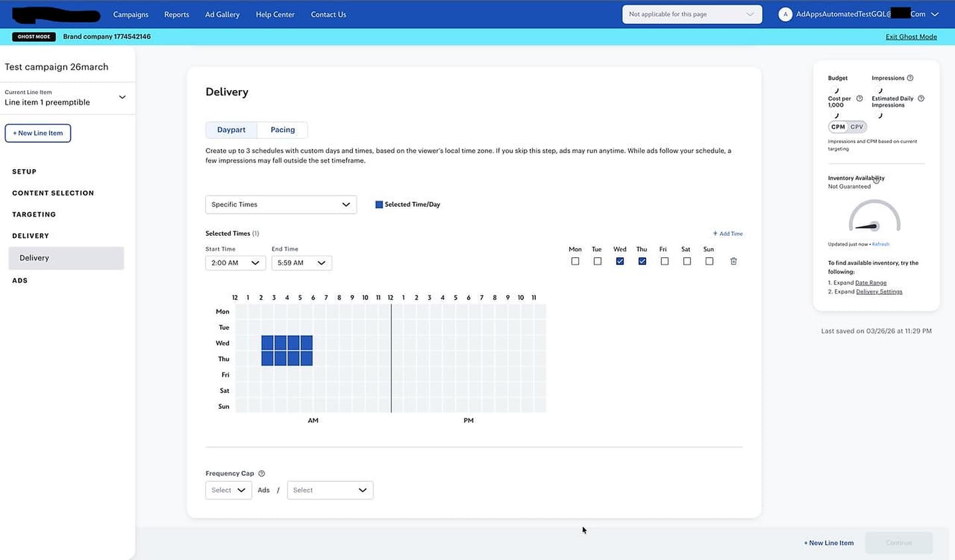955x560 pixels.
Task: Enable the Monday checkbox
Action: 575,260
